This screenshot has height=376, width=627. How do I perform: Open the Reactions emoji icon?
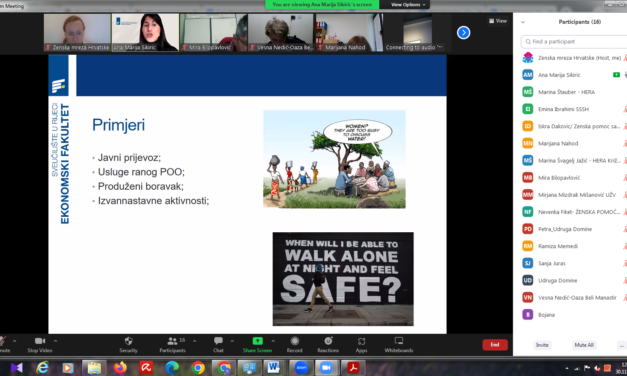point(328,341)
